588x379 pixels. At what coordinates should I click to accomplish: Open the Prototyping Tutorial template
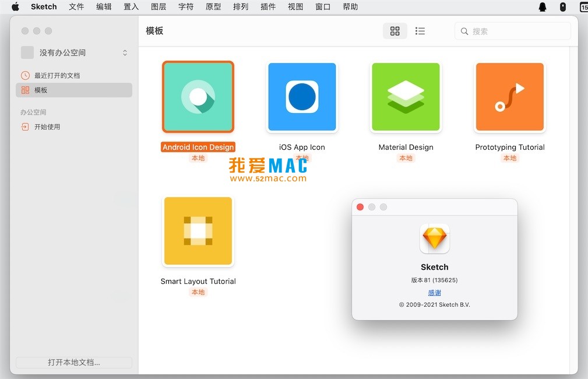coord(509,97)
